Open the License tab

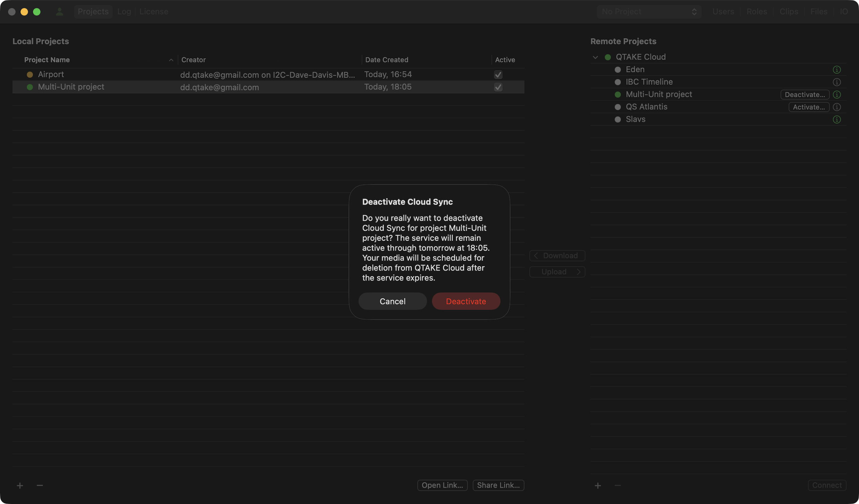[x=154, y=12]
